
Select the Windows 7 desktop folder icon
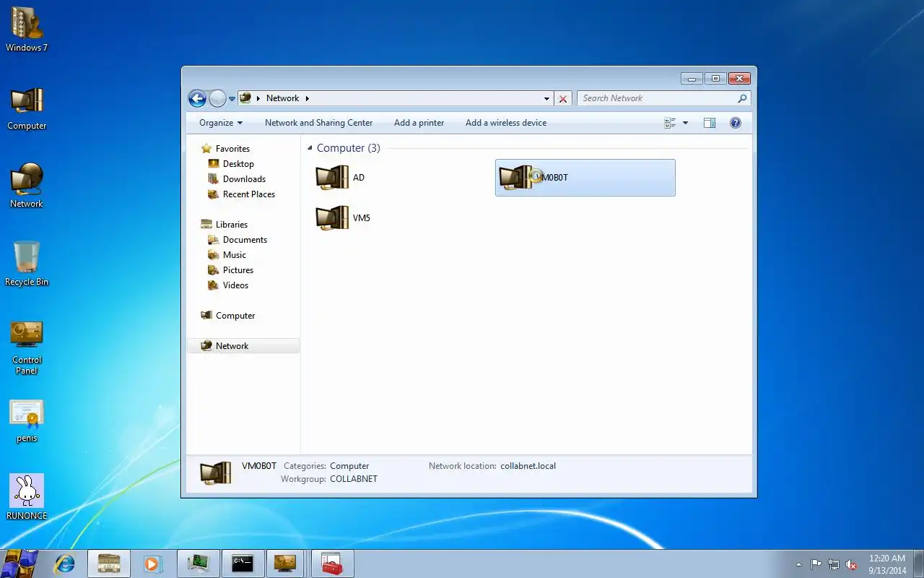(27, 30)
